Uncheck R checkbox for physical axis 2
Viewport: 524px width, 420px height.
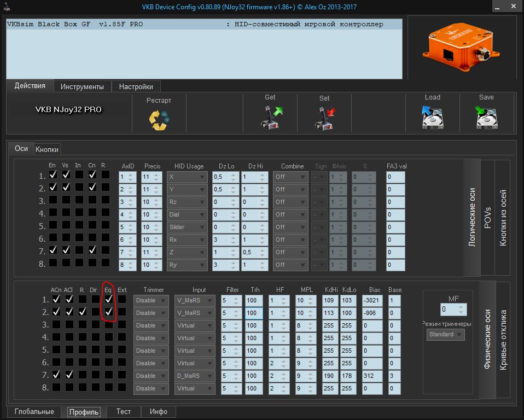click(82, 312)
